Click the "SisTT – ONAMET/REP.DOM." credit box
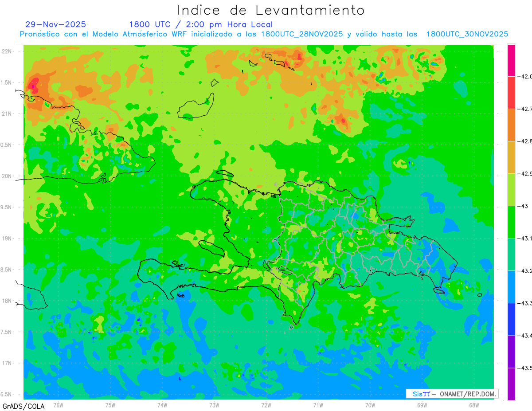 (452, 394)
